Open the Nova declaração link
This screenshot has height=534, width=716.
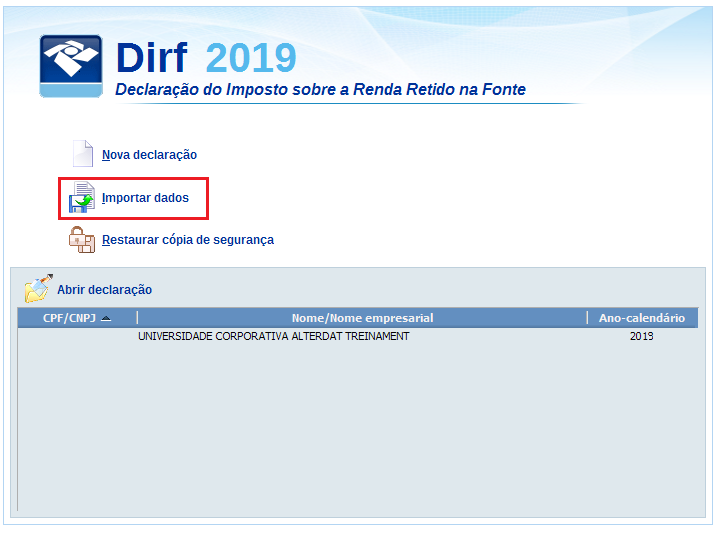[149, 155]
